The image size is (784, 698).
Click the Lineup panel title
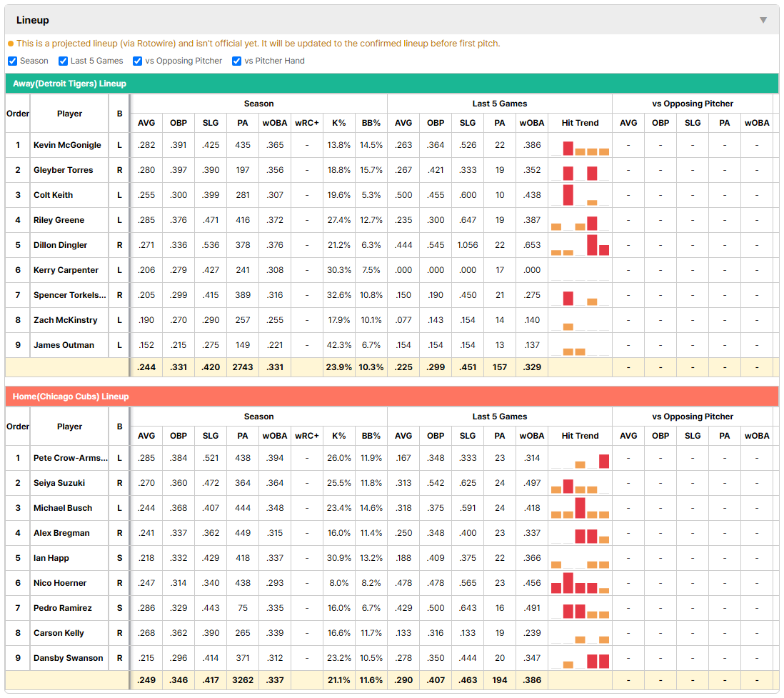(x=33, y=20)
